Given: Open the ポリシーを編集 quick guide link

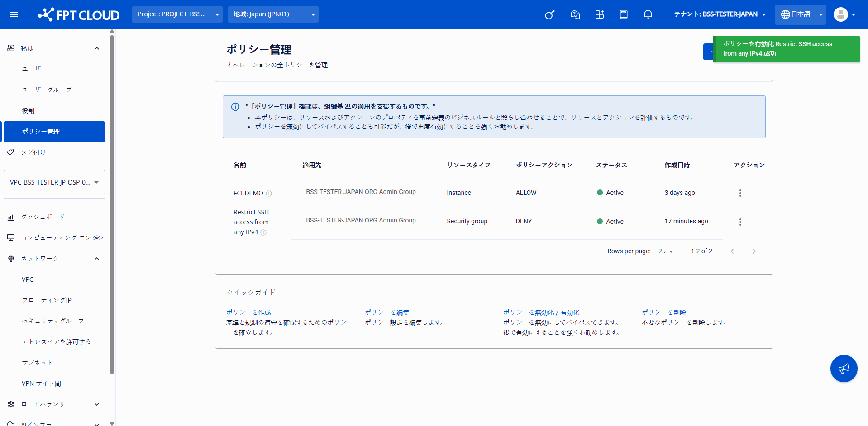Looking at the screenshot, I should tap(387, 312).
